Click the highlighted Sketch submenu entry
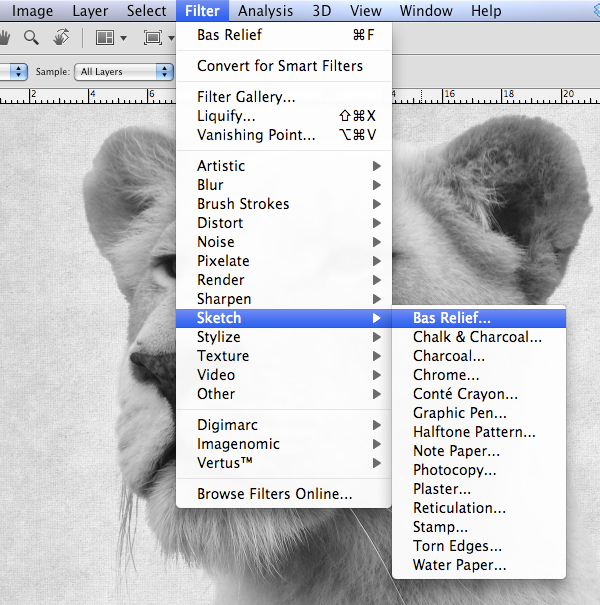Screen dimensions: 600x605 (x=284, y=318)
